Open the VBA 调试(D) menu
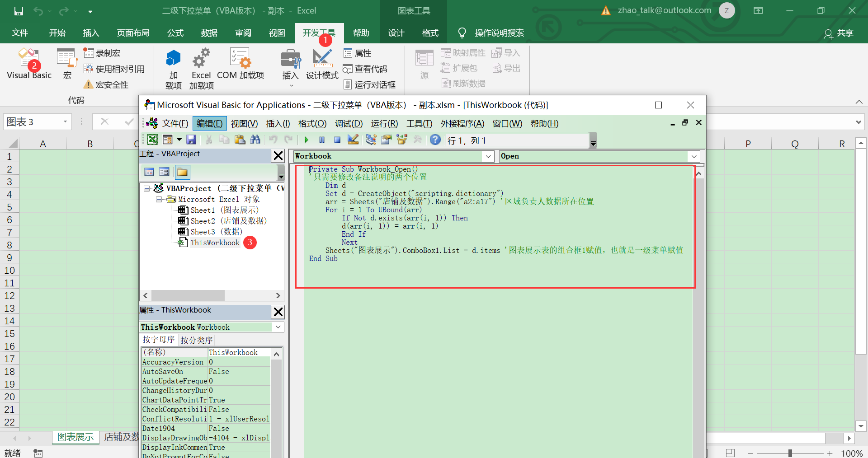 (x=349, y=123)
